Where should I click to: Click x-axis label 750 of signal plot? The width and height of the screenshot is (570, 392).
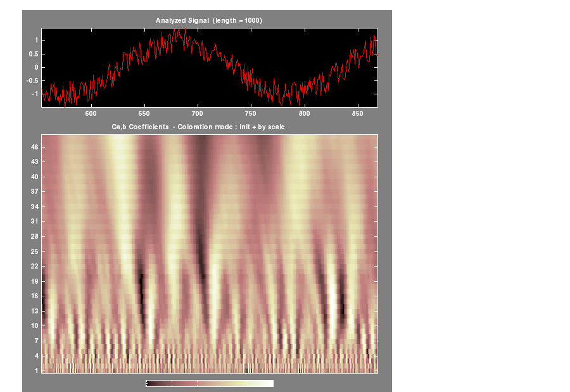[x=250, y=113]
